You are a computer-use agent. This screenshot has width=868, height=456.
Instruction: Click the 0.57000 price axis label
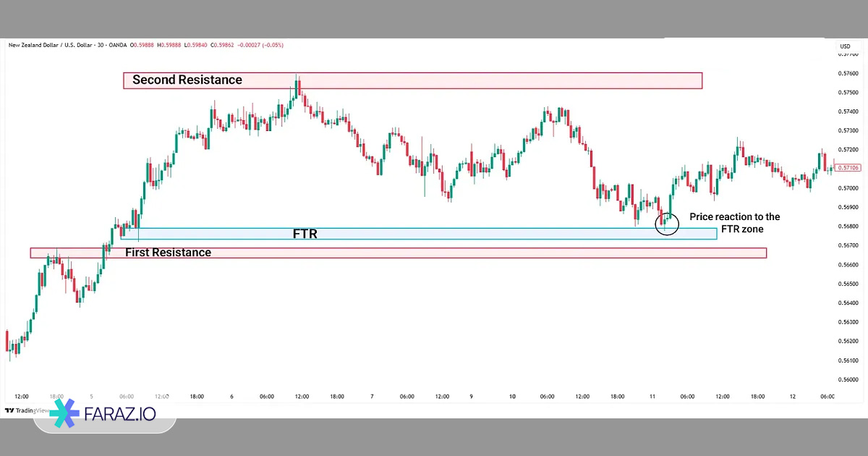point(848,188)
